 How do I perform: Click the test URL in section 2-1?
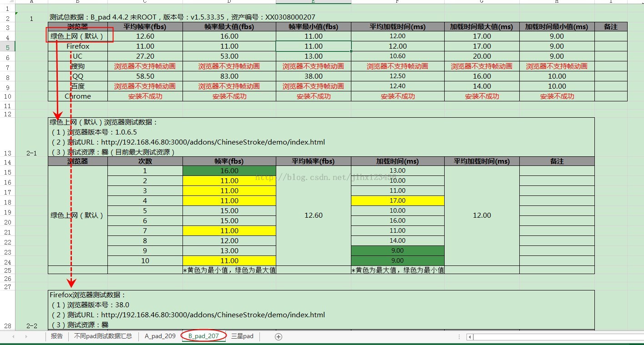(213, 142)
